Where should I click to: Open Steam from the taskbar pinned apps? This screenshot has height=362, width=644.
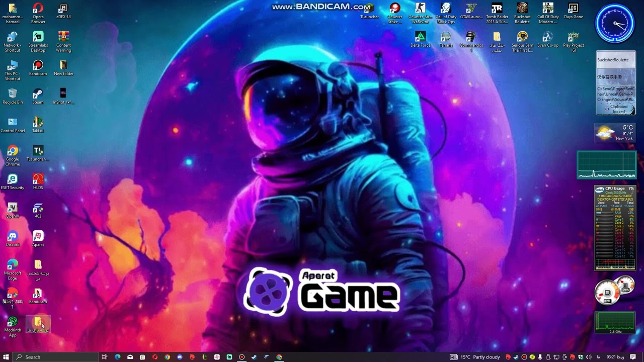(254, 357)
